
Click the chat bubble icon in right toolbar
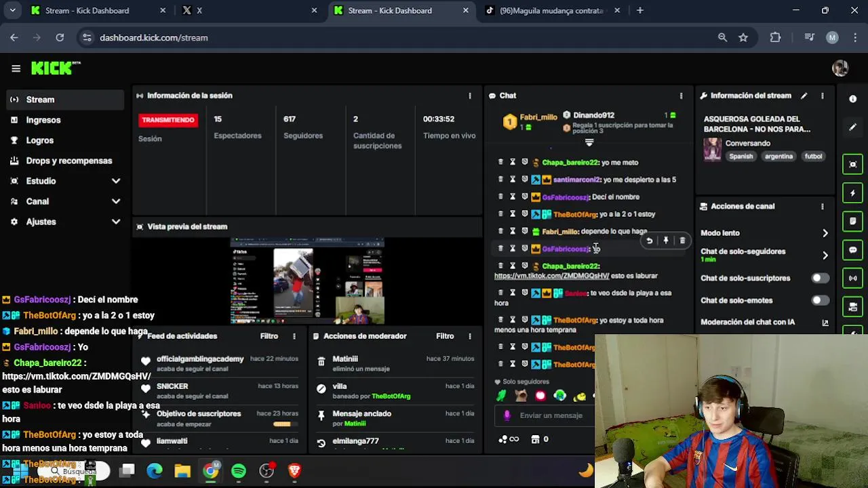tap(853, 249)
